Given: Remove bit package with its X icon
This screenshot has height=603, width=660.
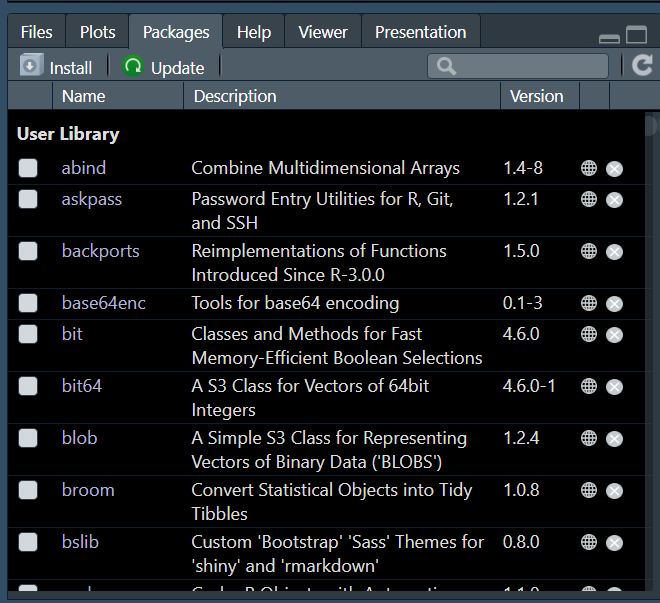Looking at the screenshot, I should click(x=614, y=335).
